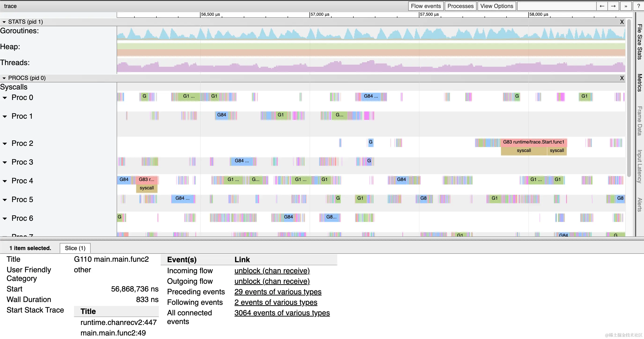Click the double chevron expand button
644x339 pixels.
tap(626, 6)
